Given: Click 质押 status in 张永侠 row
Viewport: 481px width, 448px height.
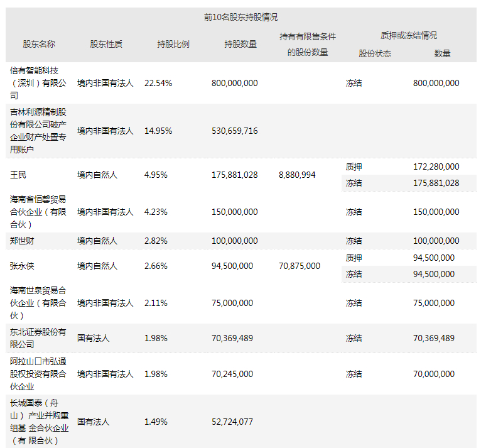Looking at the screenshot, I should 354,258.
